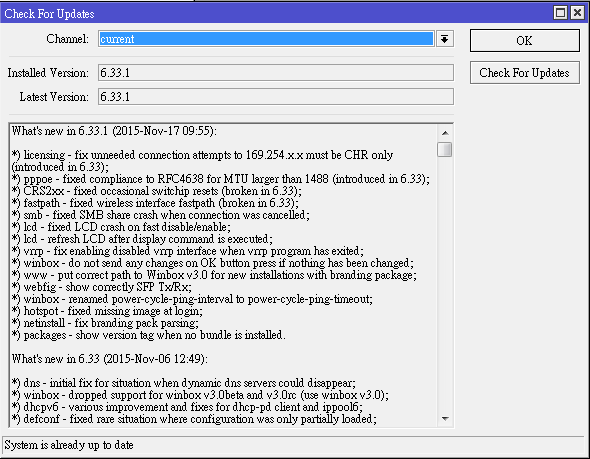Click the 'defconf - fixed rare situation' line
The image size is (590, 459).
[194, 419]
